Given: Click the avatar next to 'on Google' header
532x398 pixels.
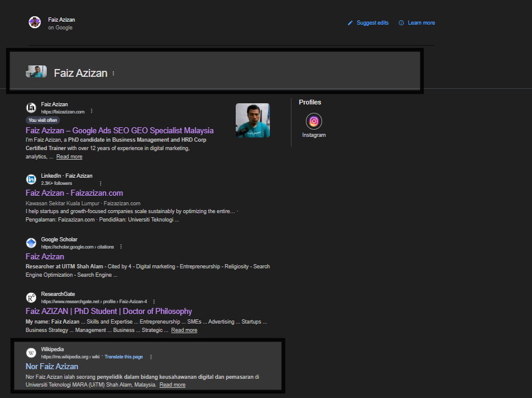Looking at the screenshot, I should [x=35, y=22].
